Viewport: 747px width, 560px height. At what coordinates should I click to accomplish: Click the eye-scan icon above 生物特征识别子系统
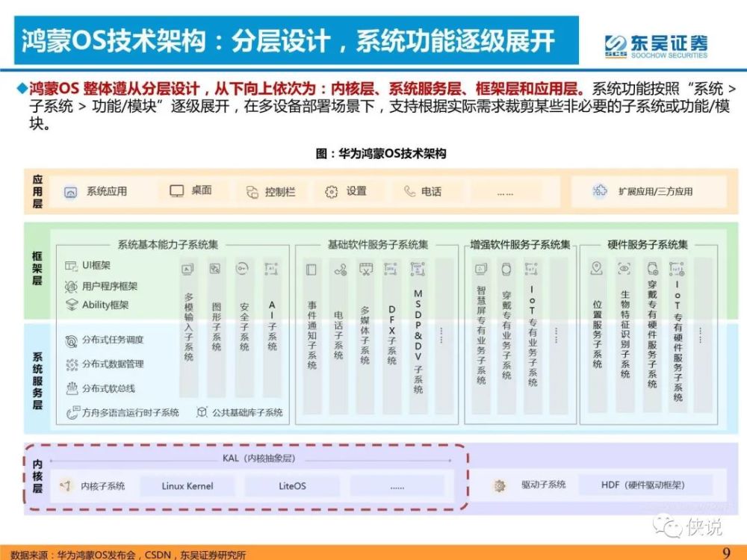click(x=624, y=269)
